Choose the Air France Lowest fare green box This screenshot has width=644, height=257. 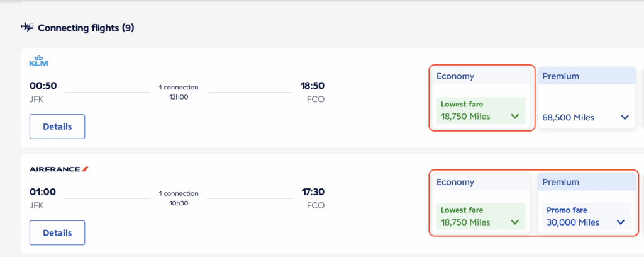[481, 216]
